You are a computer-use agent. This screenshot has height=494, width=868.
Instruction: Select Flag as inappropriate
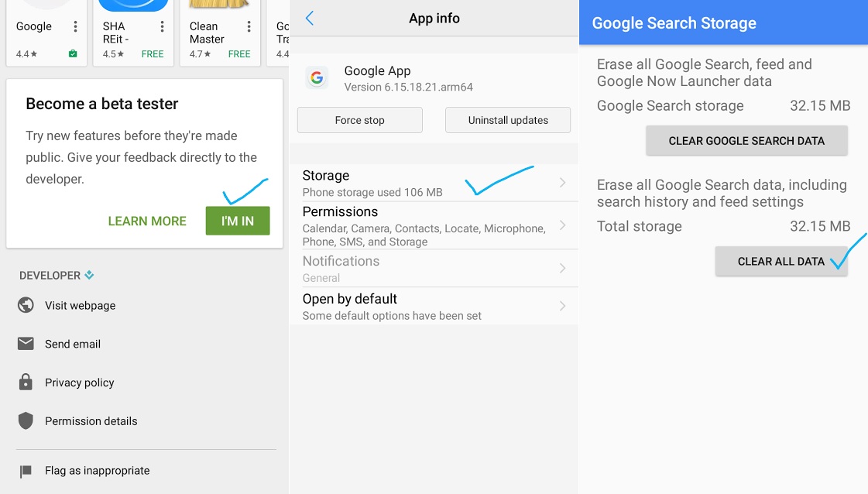(97, 471)
